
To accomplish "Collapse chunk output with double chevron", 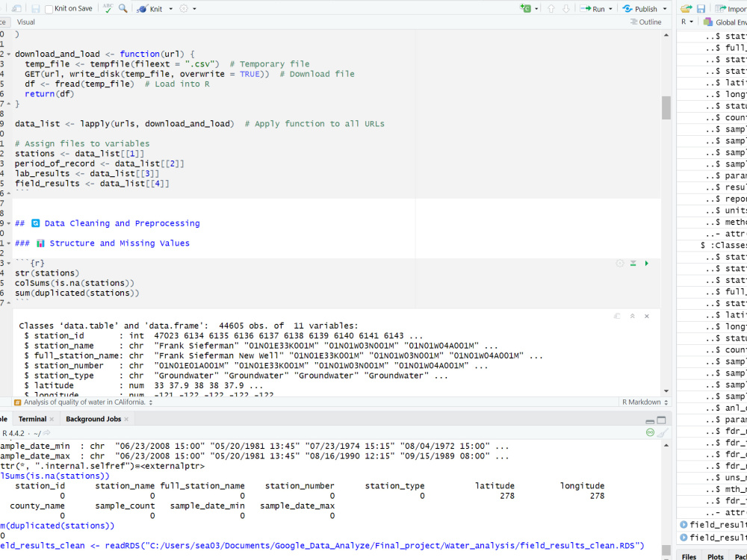I will pyautogui.click(x=632, y=316).
